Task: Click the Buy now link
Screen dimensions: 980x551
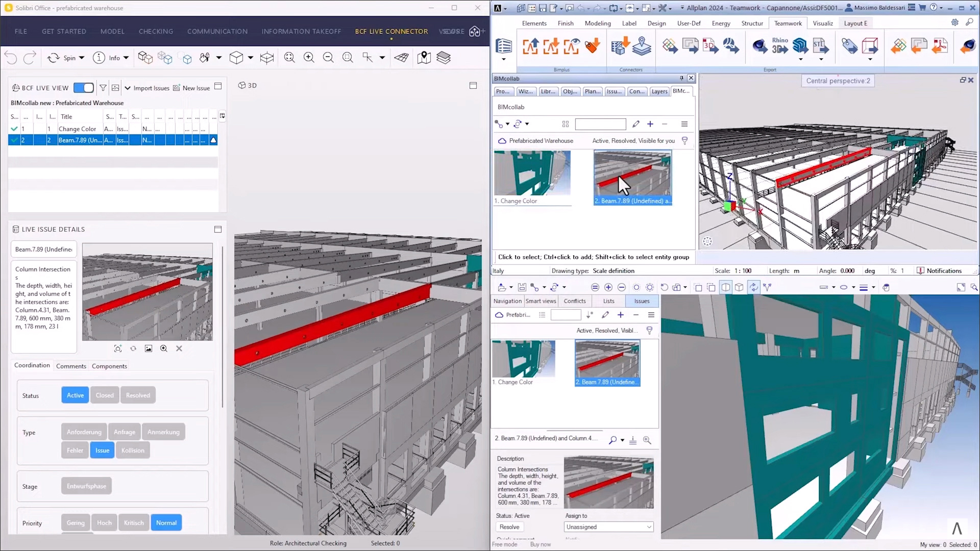Action: pyautogui.click(x=541, y=544)
